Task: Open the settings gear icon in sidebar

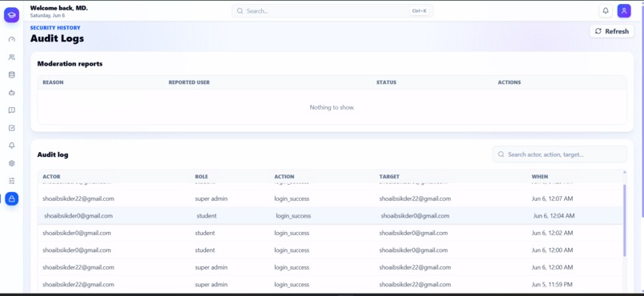Action: pos(11,163)
